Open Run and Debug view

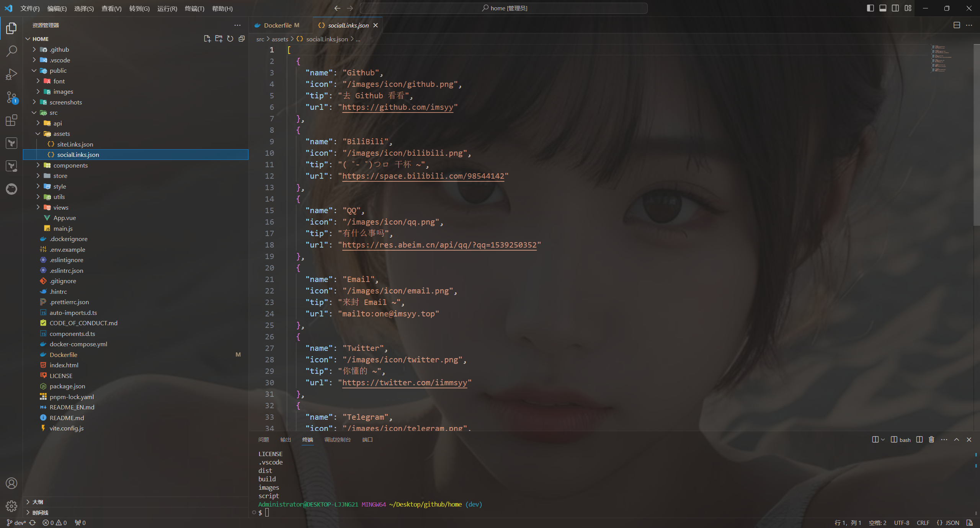pyautogui.click(x=11, y=74)
